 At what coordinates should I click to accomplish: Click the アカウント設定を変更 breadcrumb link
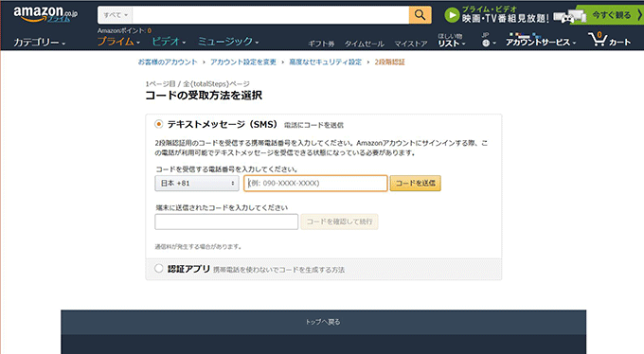[243, 62]
